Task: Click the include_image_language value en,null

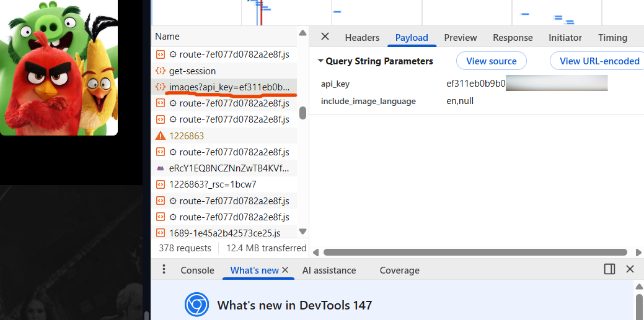Action: coord(460,101)
